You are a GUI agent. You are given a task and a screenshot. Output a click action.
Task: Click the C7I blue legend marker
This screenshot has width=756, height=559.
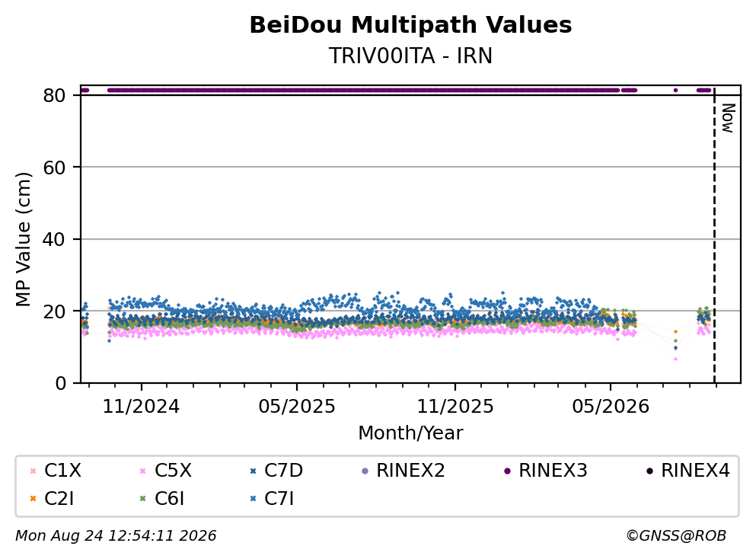(253, 499)
